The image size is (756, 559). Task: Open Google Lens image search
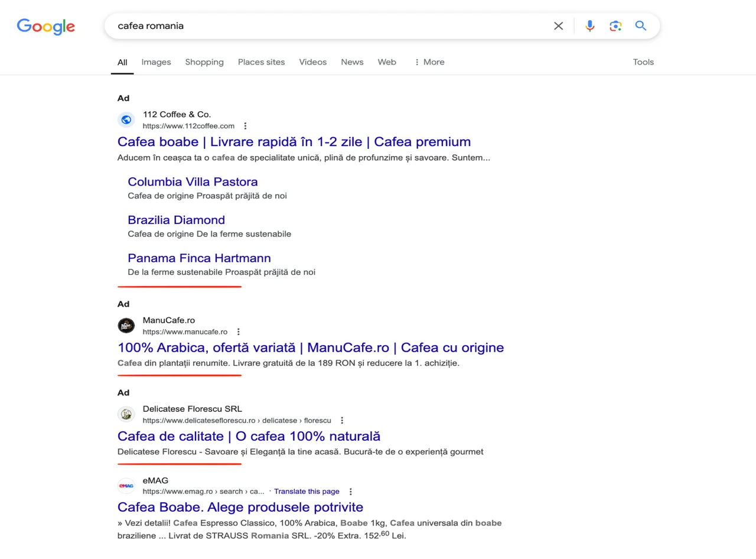click(x=615, y=26)
